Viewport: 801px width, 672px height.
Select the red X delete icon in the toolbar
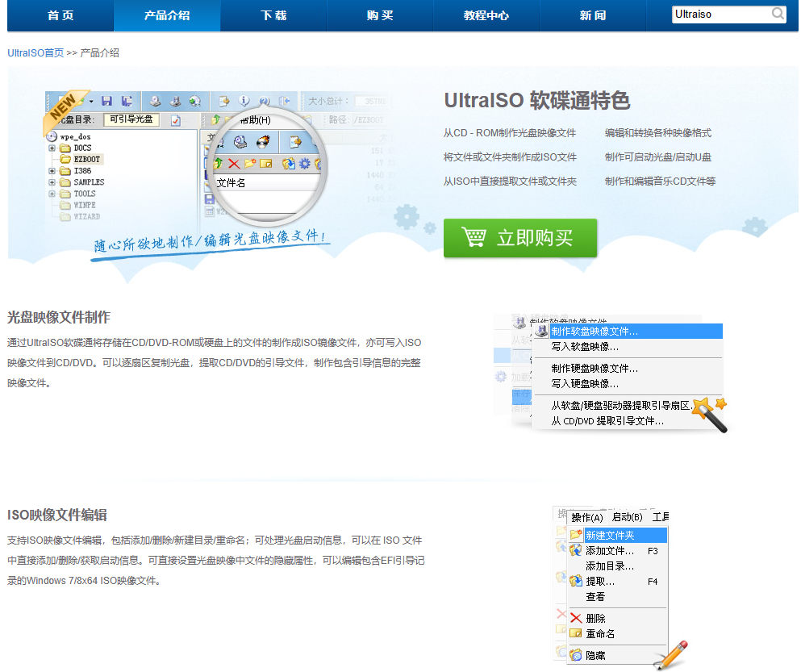click(x=232, y=164)
